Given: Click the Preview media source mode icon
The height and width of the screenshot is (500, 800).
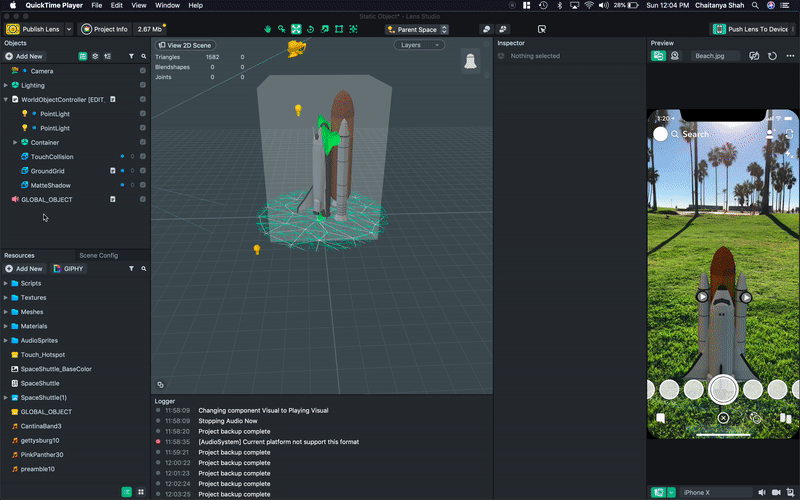Looking at the screenshot, I should 658,56.
